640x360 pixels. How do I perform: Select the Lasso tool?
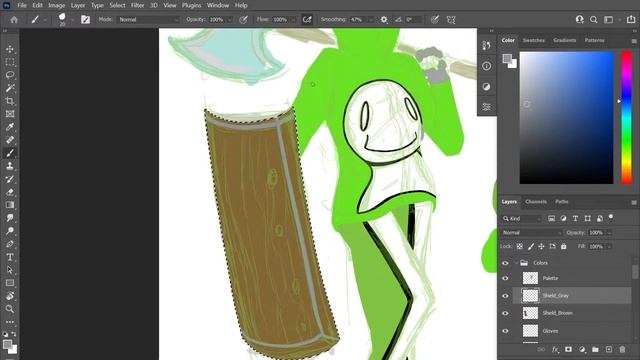tap(10, 75)
